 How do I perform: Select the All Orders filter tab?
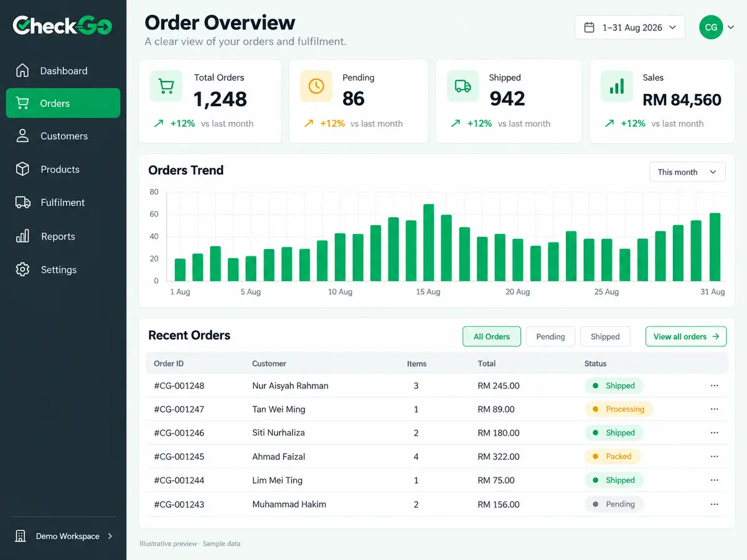pyautogui.click(x=492, y=337)
